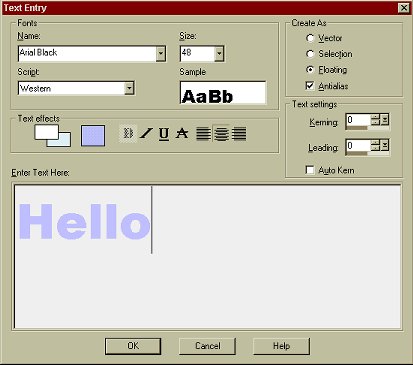Toggle the Strikethrough A icon
This screenshot has height=365, width=413.
(x=182, y=133)
